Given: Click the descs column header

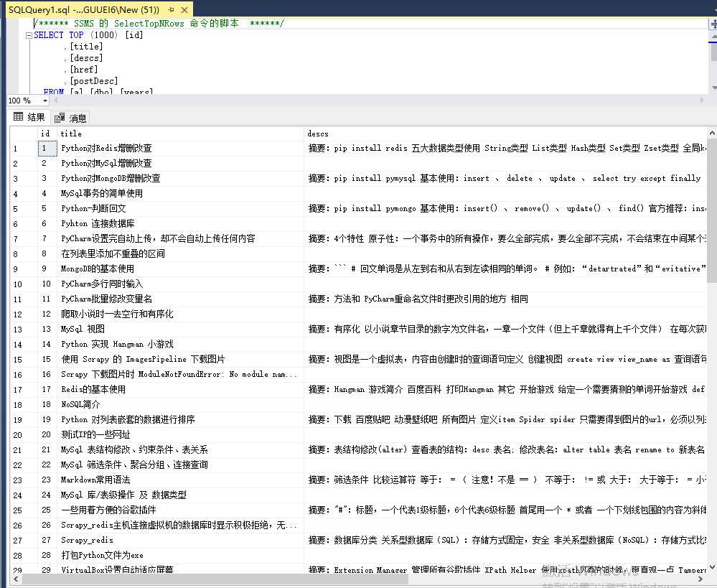Looking at the screenshot, I should click(x=505, y=134).
